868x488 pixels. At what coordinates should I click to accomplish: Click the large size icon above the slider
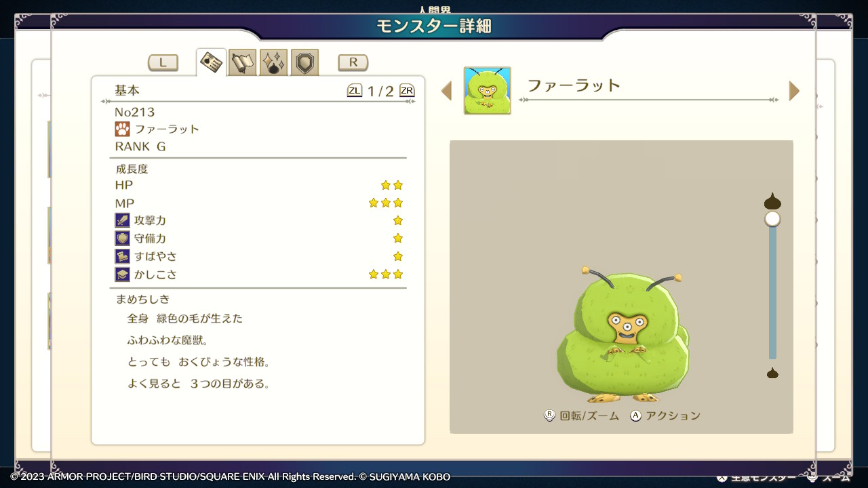click(x=772, y=201)
